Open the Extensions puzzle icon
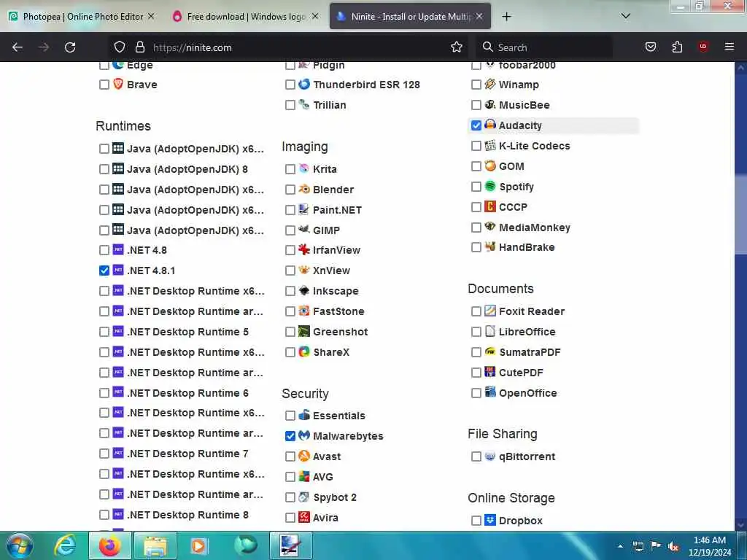Screen dimensions: 747x560 (677, 47)
